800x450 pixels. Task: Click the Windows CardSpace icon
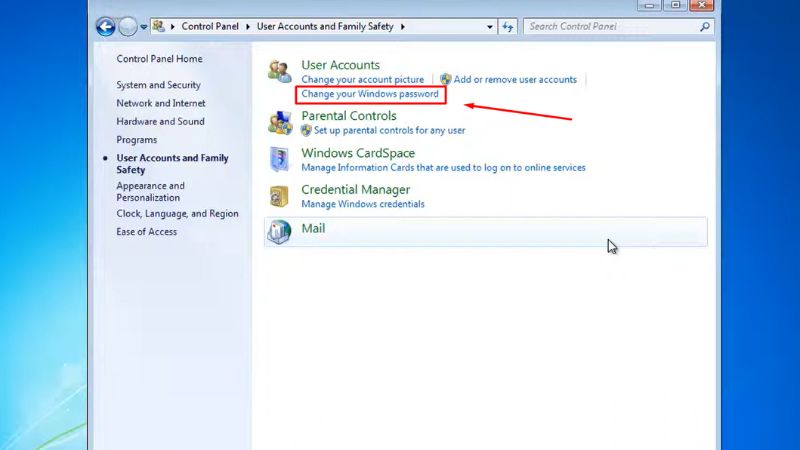280,159
